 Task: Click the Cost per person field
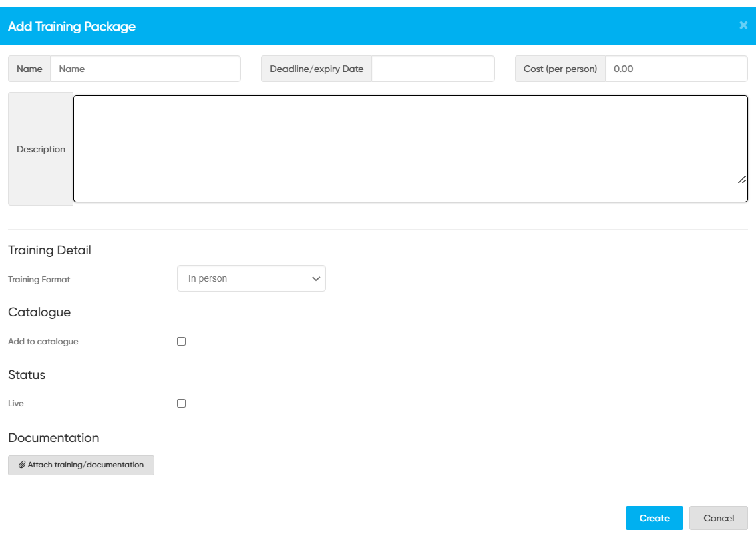(676, 69)
